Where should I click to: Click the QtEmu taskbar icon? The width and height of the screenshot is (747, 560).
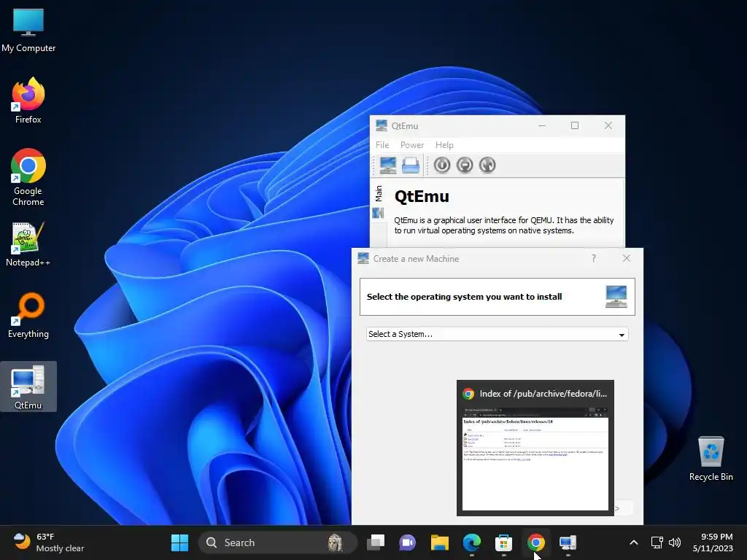coord(568,542)
